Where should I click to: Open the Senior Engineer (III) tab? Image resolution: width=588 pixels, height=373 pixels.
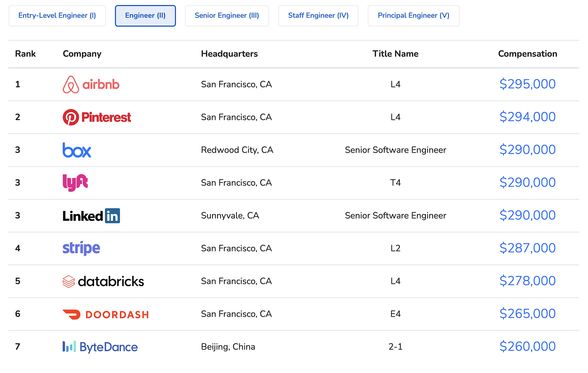pos(227,16)
